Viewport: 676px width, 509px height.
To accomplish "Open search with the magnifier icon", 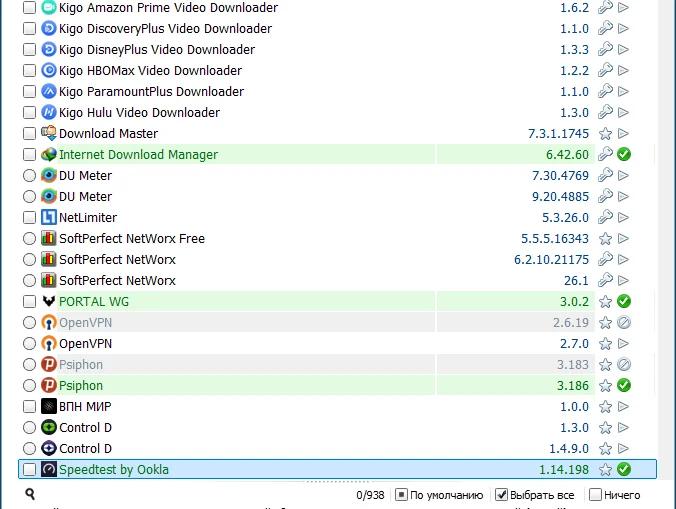I will tap(31, 494).
